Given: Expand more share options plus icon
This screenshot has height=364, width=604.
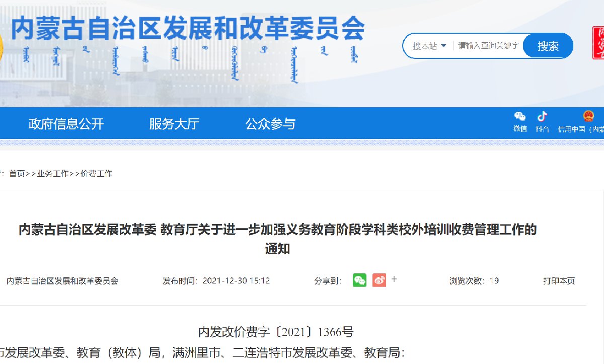Looking at the screenshot, I should [x=394, y=279].
